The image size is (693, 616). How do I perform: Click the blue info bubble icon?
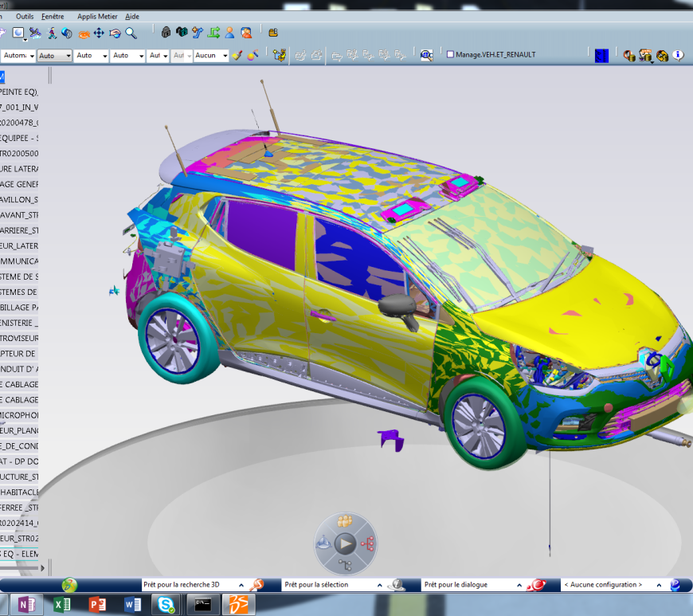pyautogui.click(x=678, y=55)
